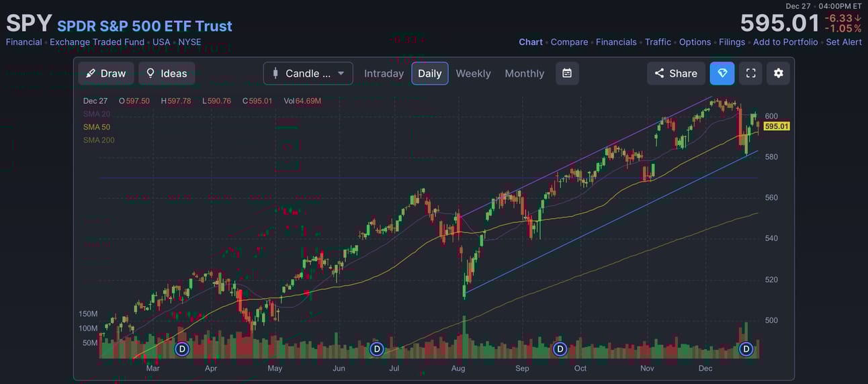This screenshot has height=384, width=868.
Task: Open the Draw tools
Action: pos(106,73)
